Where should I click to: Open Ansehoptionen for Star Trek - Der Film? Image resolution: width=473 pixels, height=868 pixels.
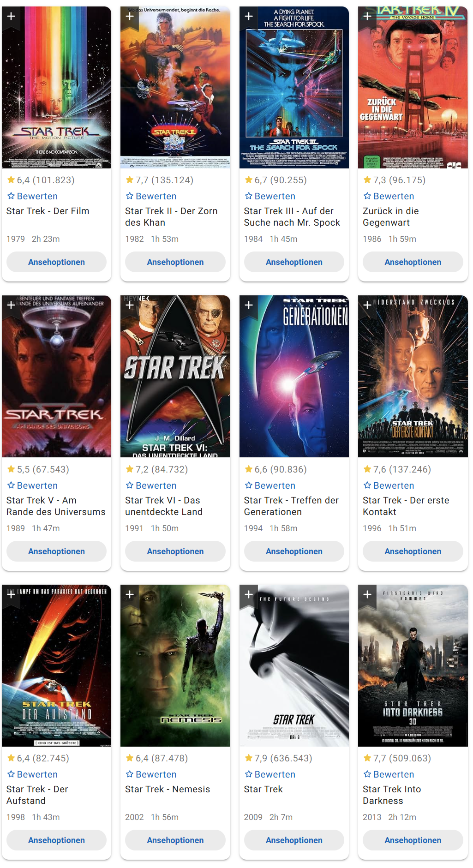pyautogui.click(x=56, y=262)
